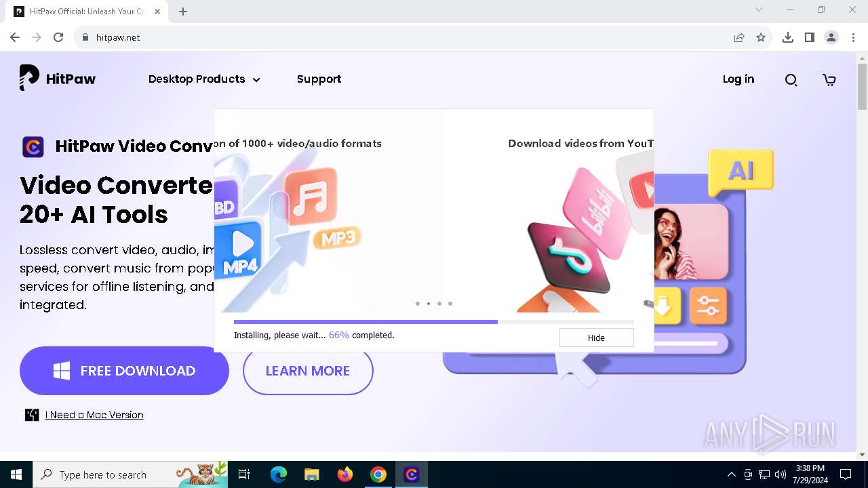Open notification center icon

pos(846,474)
